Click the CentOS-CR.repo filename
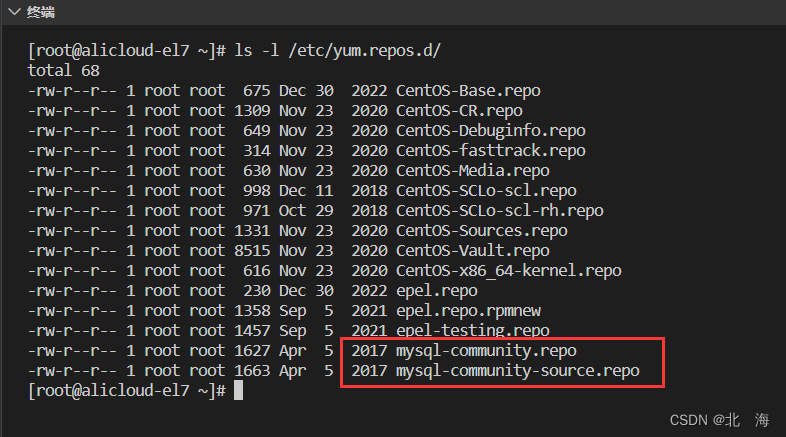Viewport: 786px width, 437px height. click(459, 111)
